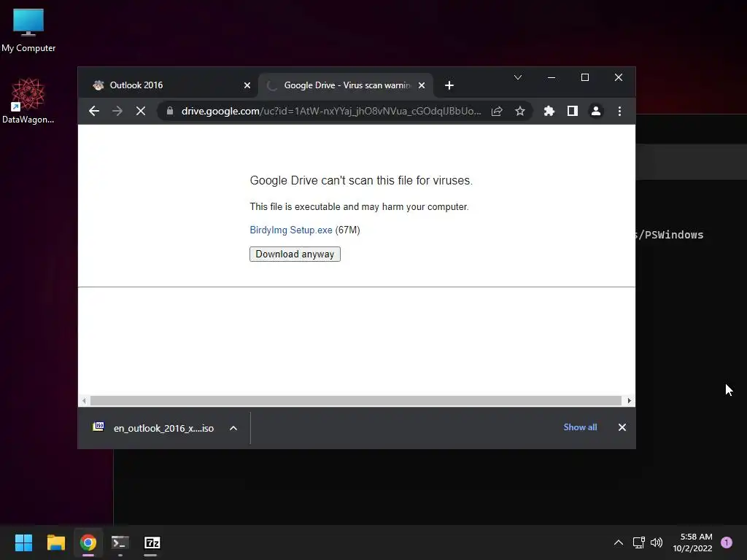The width and height of the screenshot is (747, 560).
Task: Expand en_outlook_2016 download options
Action: [233, 428]
